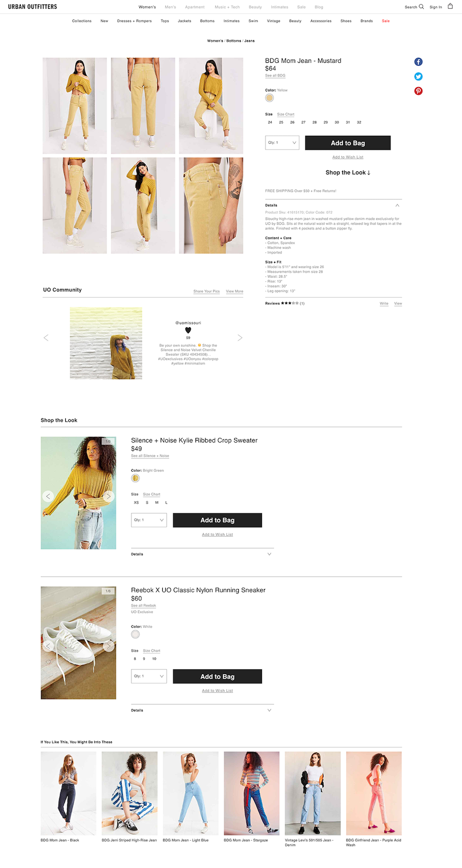Click the See all BDG link
Image resolution: width=462 pixels, height=868 pixels.
point(275,76)
